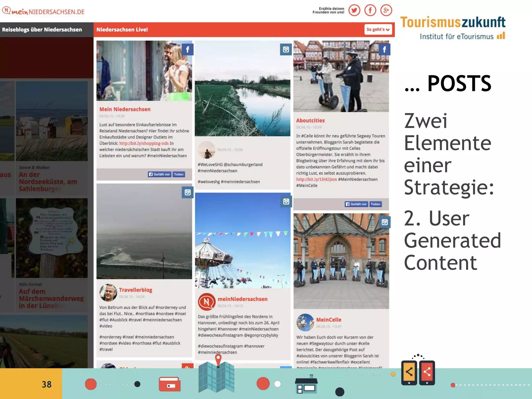Open the bit.ly/shopping-nds link
The image size is (532, 399).
(144, 143)
